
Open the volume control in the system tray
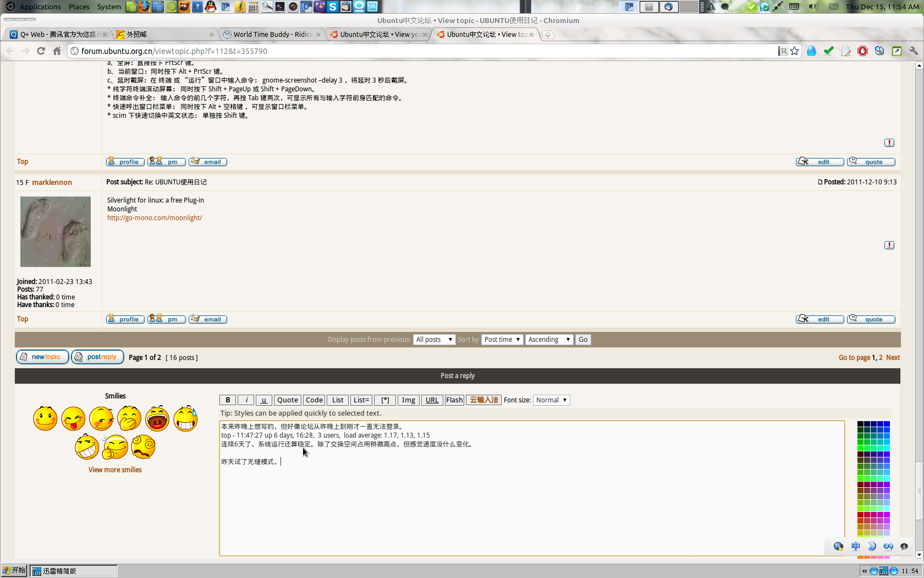coord(813,7)
